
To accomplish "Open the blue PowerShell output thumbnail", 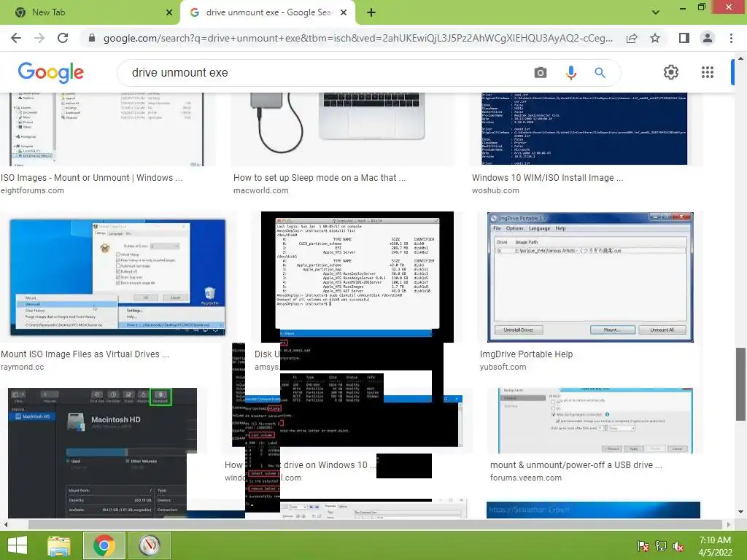I will pyautogui.click(x=584, y=128).
